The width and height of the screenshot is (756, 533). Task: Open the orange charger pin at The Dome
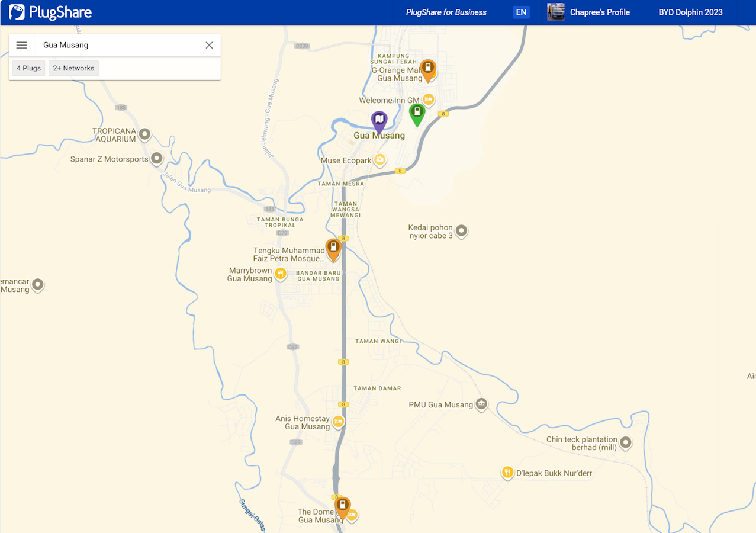click(342, 508)
